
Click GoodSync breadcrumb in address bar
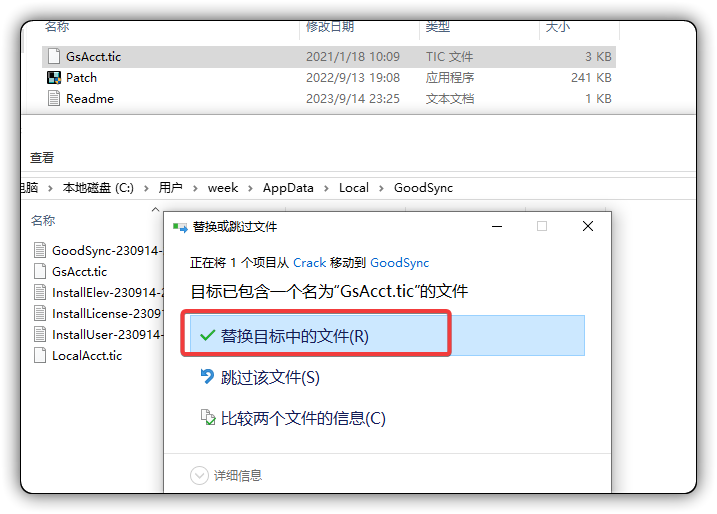click(x=423, y=187)
